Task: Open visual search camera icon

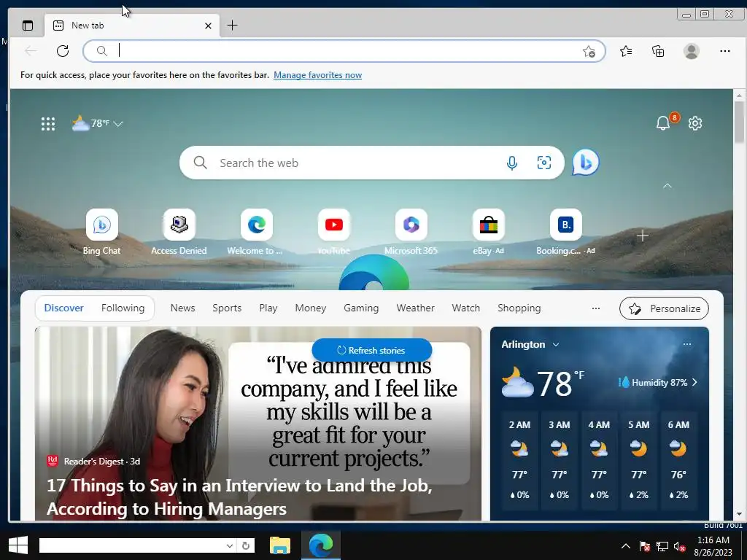Action: pyautogui.click(x=544, y=163)
